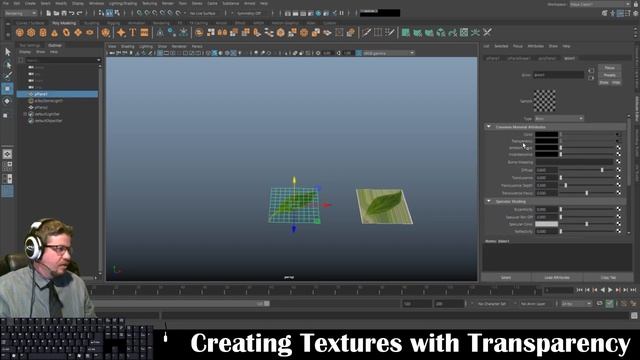Click the Select button at bottom
This screenshot has width=640, height=360.
pyautogui.click(x=506, y=278)
